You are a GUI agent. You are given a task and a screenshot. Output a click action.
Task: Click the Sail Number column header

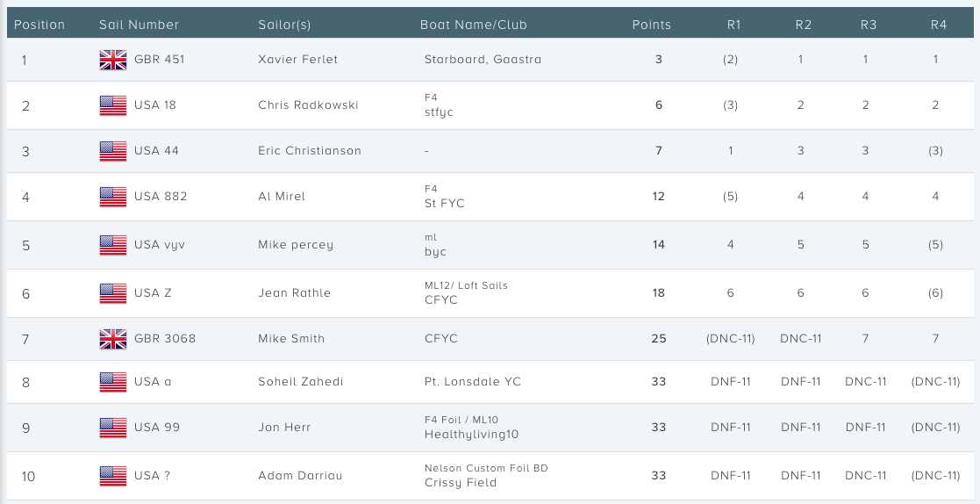(x=139, y=25)
